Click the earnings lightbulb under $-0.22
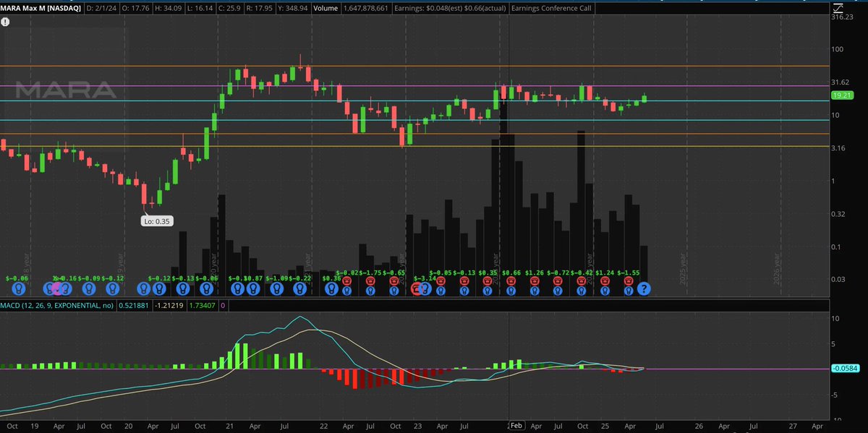The image size is (868, 433). tap(299, 288)
